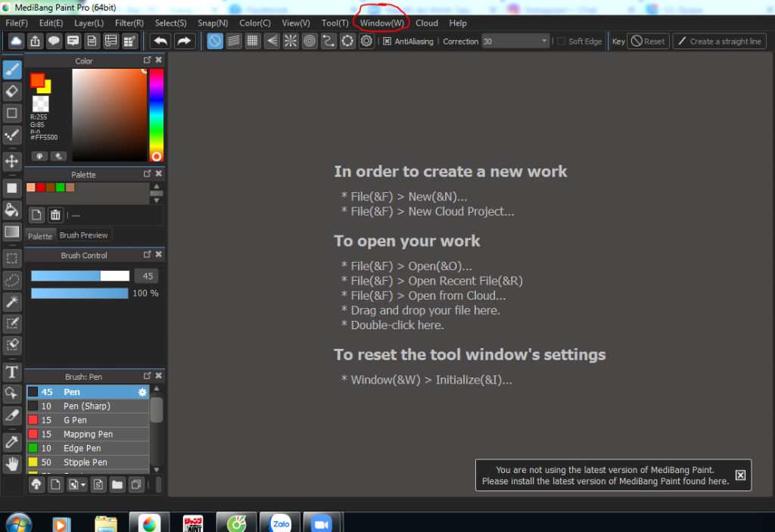Click Create a straight line button
This screenshot has height=532, width=775.
click(719, 41)
